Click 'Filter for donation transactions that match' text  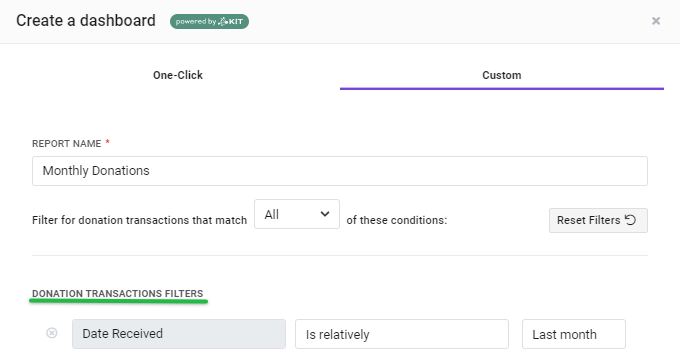(x=139, y=220)
